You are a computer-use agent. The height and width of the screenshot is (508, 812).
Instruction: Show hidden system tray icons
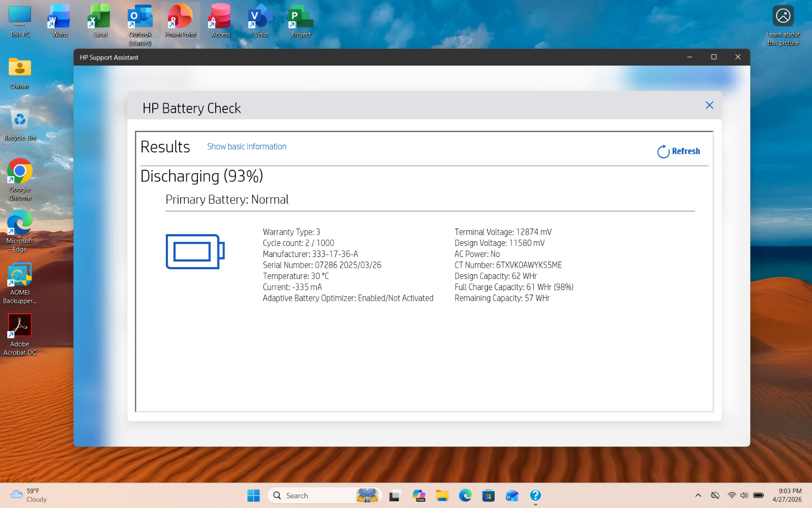click(x=698, y=495)
